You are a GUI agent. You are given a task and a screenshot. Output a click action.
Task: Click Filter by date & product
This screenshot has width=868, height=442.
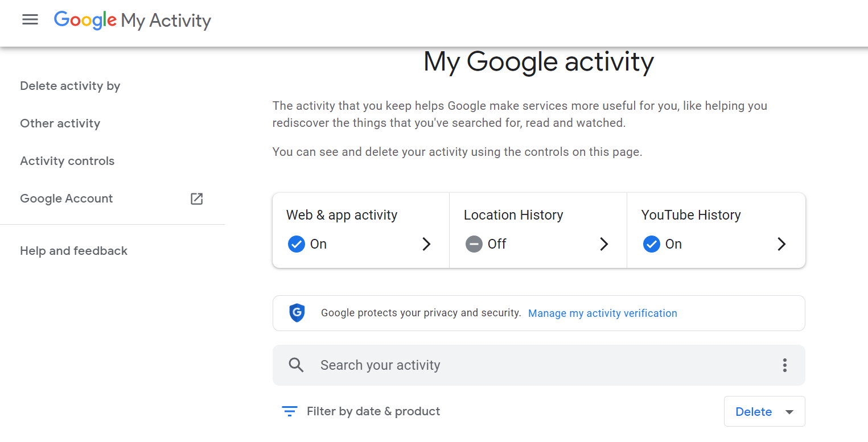(x=373, y=411)
